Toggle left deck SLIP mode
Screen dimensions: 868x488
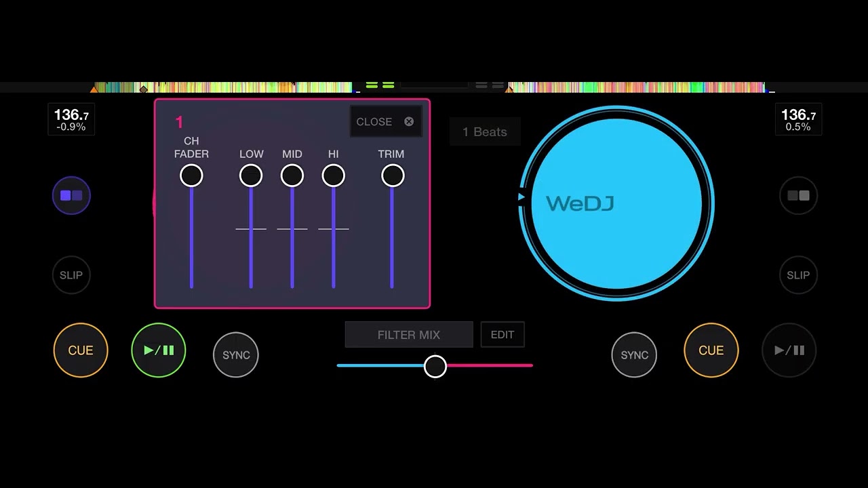(x=71, y=275)
